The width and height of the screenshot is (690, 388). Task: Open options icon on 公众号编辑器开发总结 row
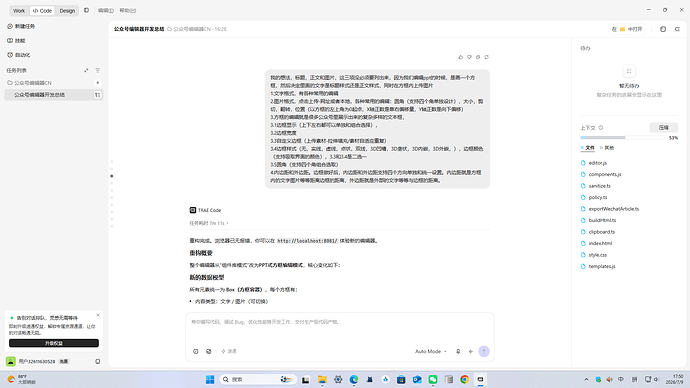tap(97, 95)
